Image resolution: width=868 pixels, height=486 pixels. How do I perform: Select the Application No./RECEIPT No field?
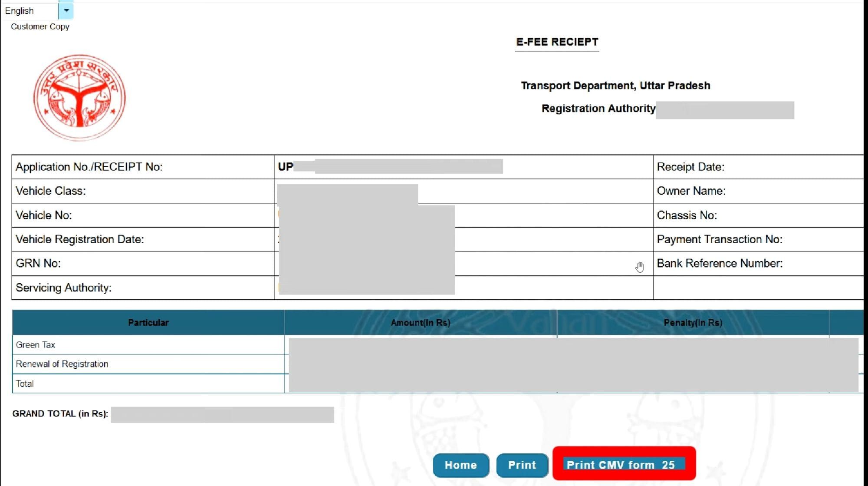point(89,166)
